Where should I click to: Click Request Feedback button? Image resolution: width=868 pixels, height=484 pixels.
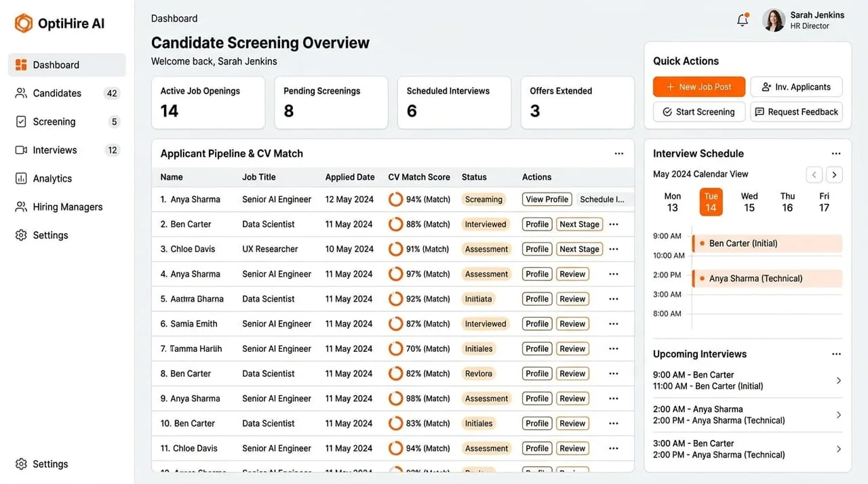(x=796, y=112)
